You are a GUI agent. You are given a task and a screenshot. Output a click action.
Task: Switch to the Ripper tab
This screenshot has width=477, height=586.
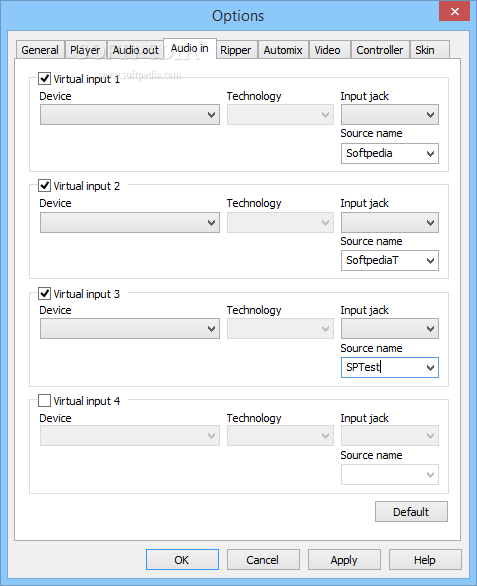[x=236, y=50]
